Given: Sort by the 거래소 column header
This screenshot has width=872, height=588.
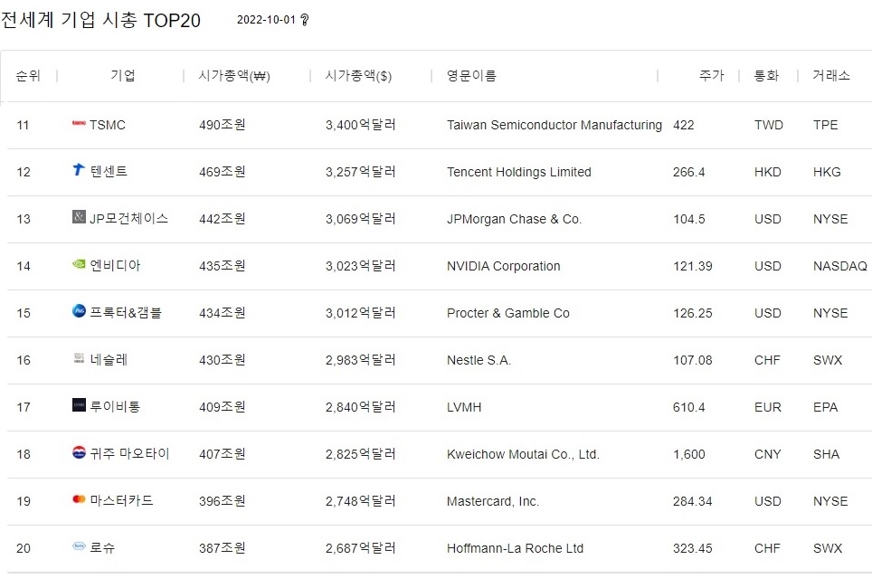Looking at the screenshot, I should click(831, 76).
